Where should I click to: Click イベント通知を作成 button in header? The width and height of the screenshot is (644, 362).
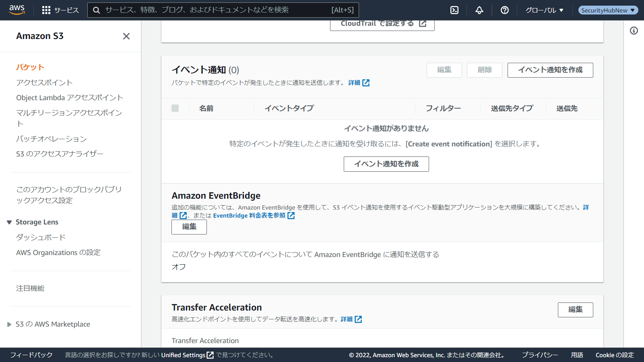click(x=550, y=70)
